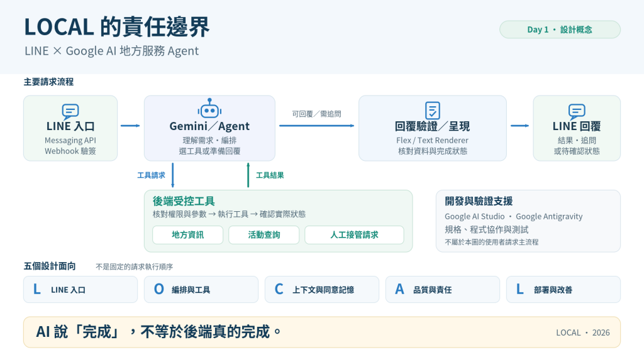Select the L LINE 入口 design card
The height and width of the screenshot is (362, 644).
pos(80,289)
